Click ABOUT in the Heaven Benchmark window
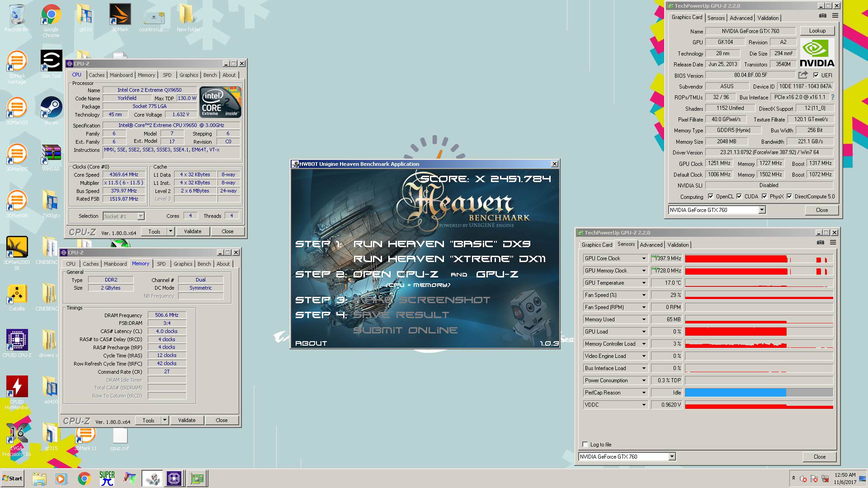Screen dimensions: 868x488 click(x=311, y=343)
